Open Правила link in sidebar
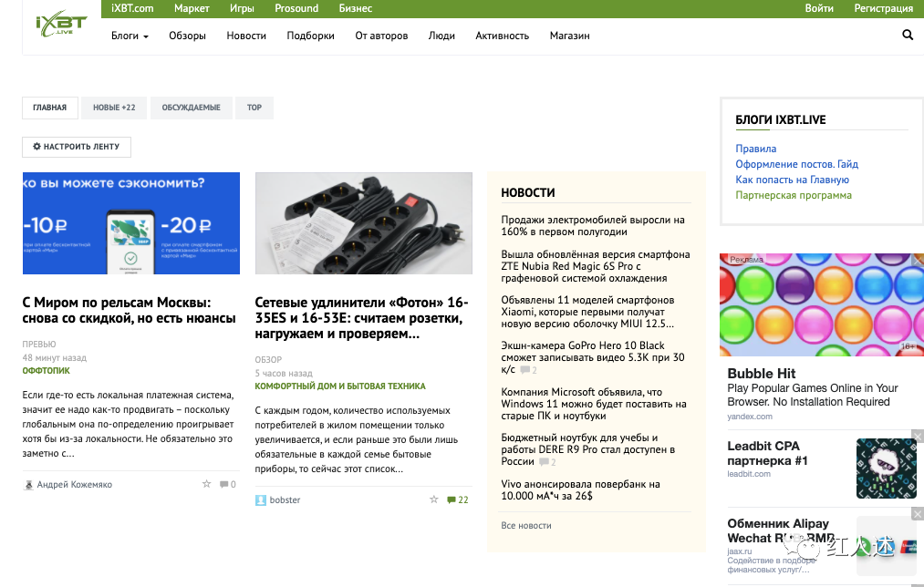The image size is (924, 587). pyautogui.click(x=755, y=149)
